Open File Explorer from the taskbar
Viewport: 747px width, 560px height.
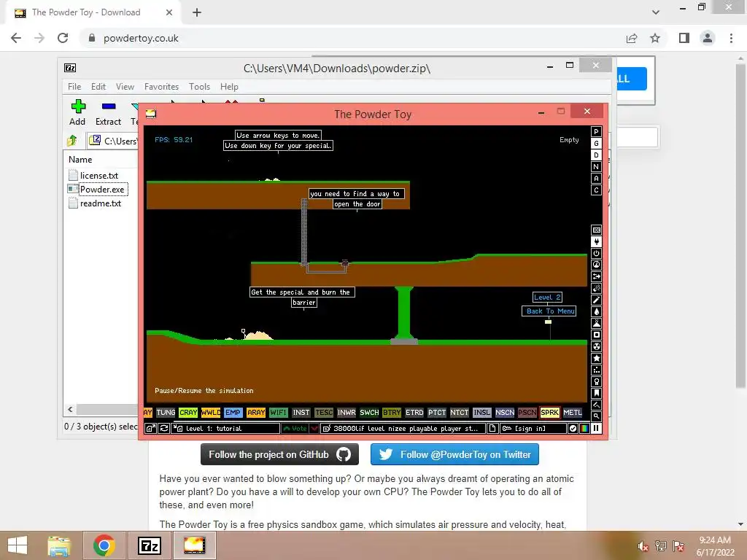point(59,545)
